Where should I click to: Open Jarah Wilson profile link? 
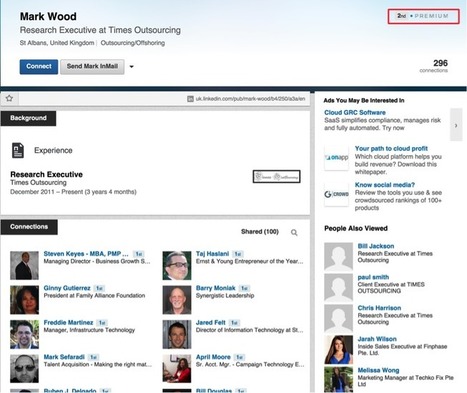pos(377,339)
